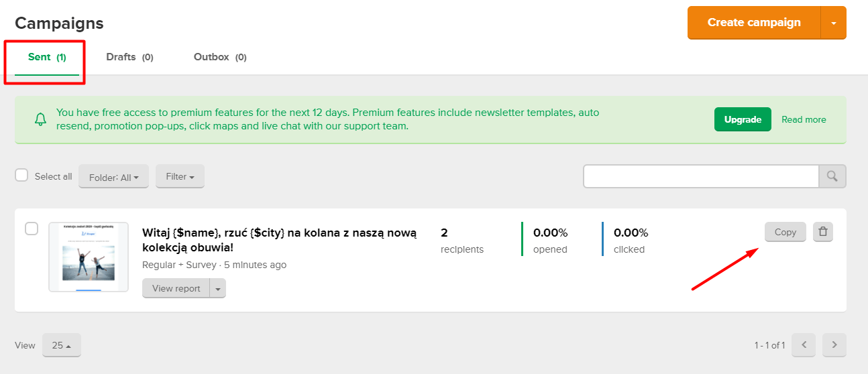
Task: Copy the sent campaign
Action: [x=785, y=232]
